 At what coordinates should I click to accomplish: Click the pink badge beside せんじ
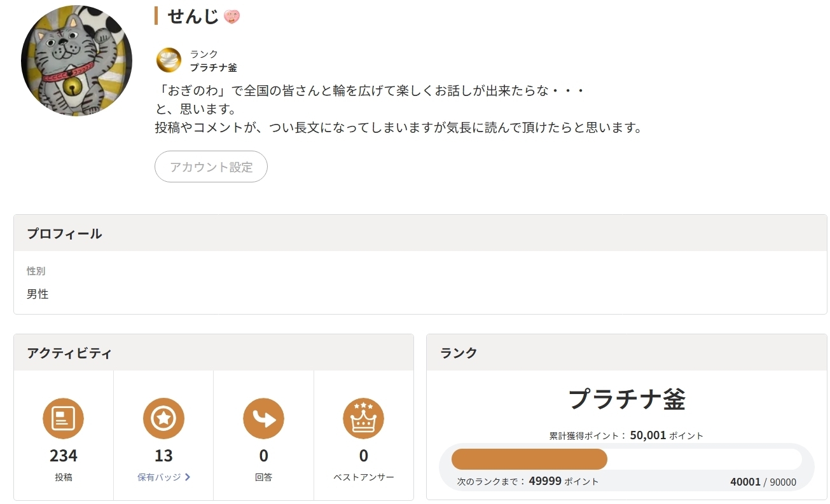click(x=232, y=17)
